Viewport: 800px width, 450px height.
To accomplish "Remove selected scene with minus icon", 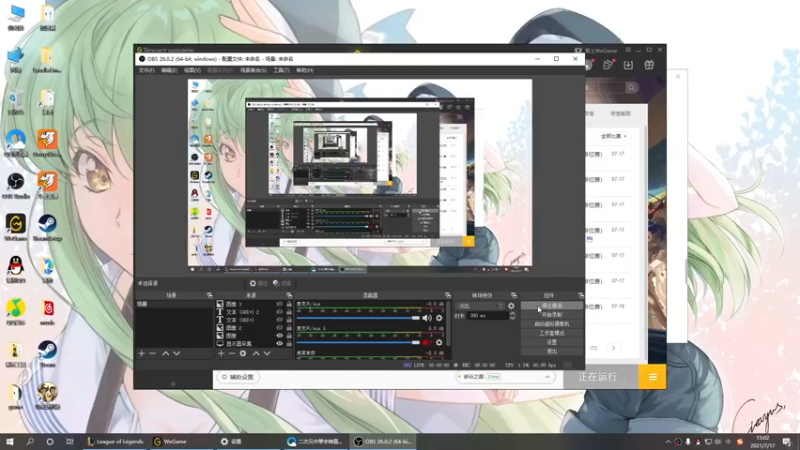I will tap(153, 353).
